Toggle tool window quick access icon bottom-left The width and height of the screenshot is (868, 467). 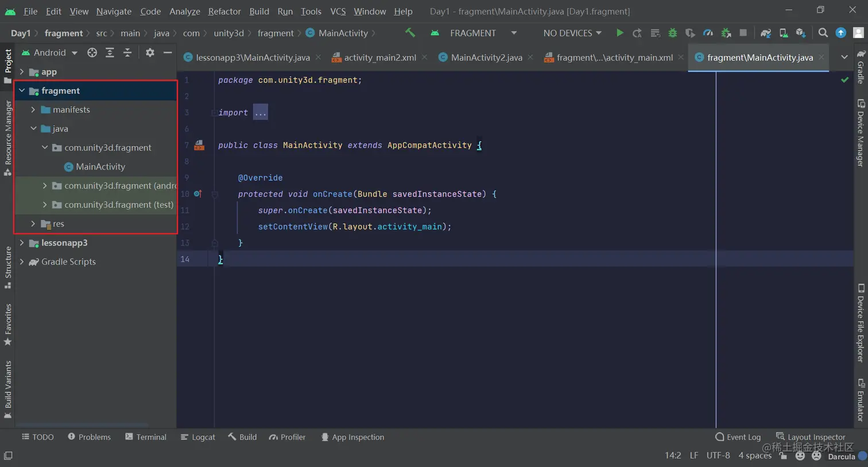[8, 456]
